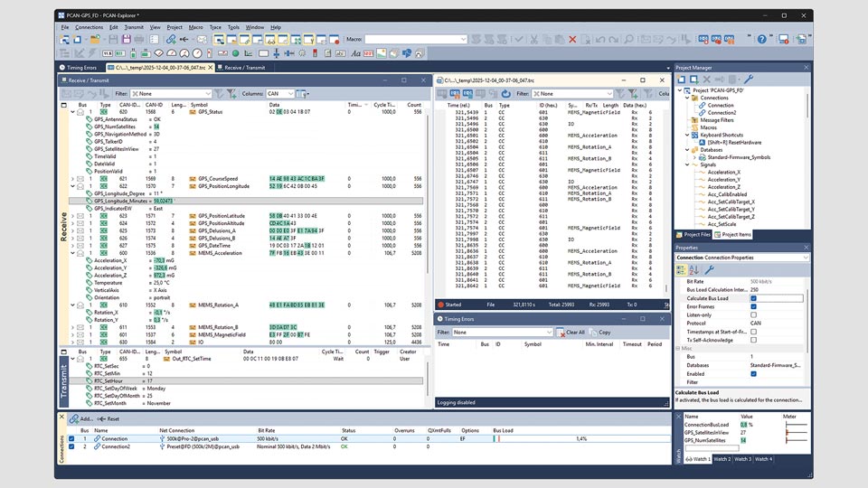Image resolution: width=868 pixels, height=488 pixels.
Task: Open the Transmit menu
Action: 134,27
